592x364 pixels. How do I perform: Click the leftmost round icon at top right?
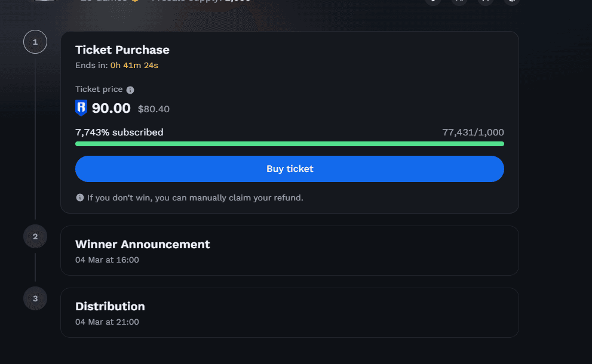(x=433, y=2)
